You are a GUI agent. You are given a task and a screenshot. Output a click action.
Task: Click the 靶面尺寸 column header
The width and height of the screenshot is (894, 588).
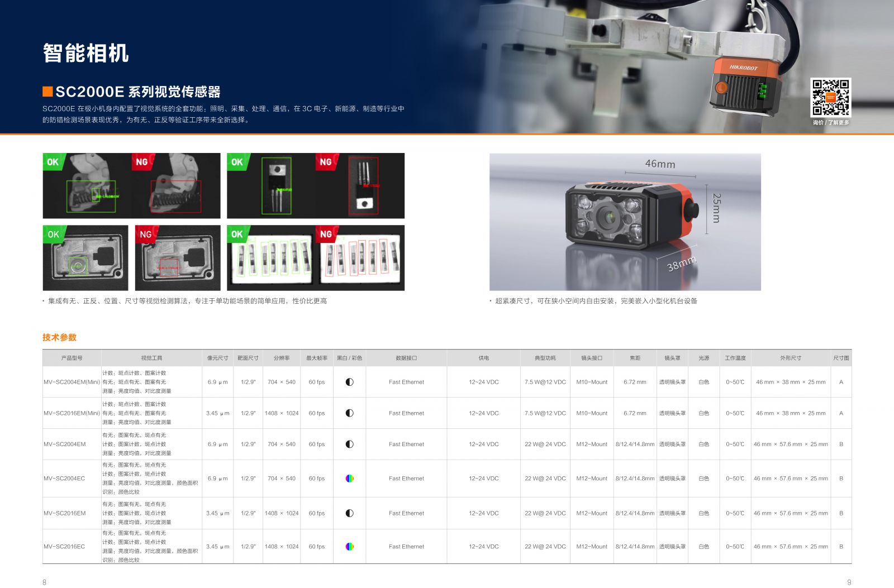248,358
